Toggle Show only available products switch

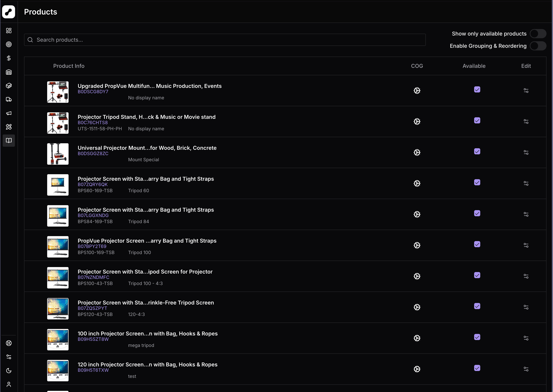[x=538, y=34]
